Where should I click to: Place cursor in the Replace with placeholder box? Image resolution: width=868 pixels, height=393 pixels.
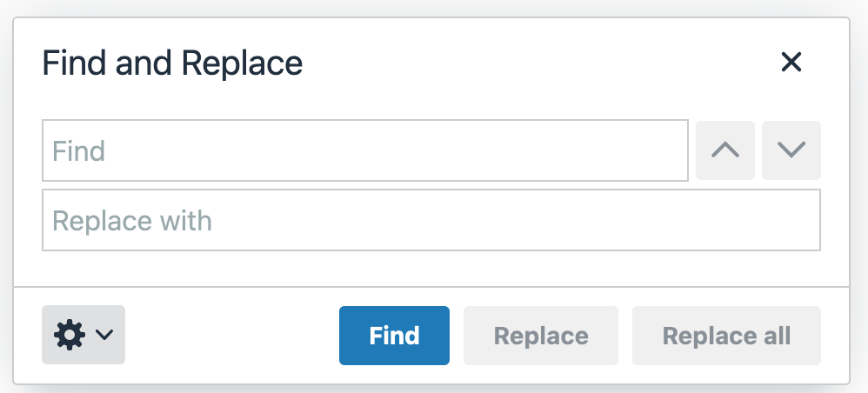431,220
